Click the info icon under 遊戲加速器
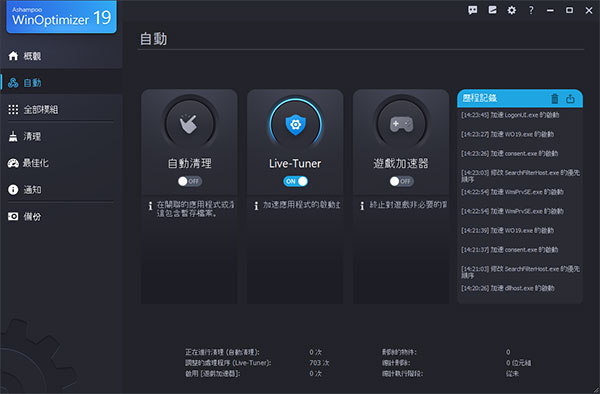Image resolution: width=600 pixels, height=394 pixels. click(362, 206)
